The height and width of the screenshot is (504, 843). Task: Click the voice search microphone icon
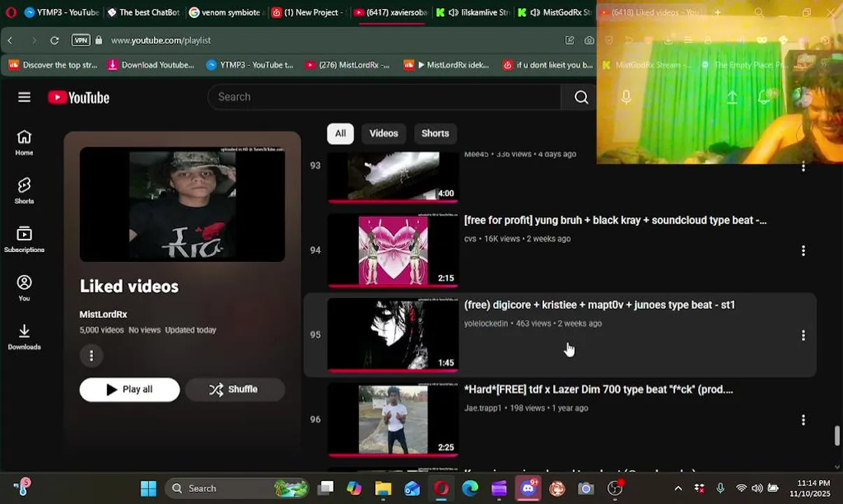coord(626,97)
